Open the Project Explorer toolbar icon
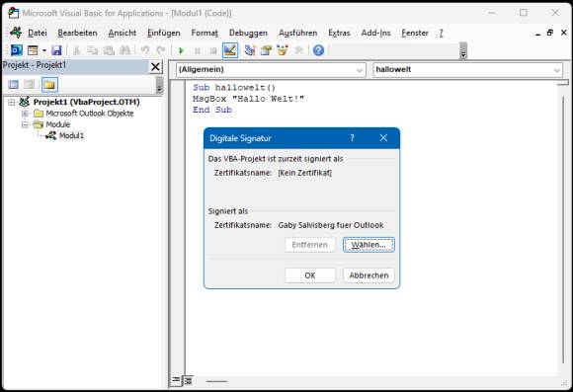The image size is (573, 392). tap(250, 50)
